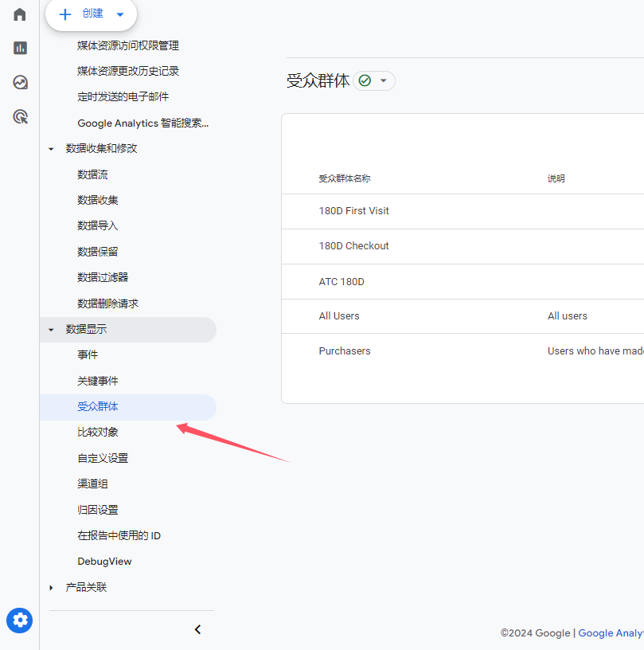Open the status dropdown next to 受众群体 title
This screenshot has height=650, width=644.
coord(384,80)
